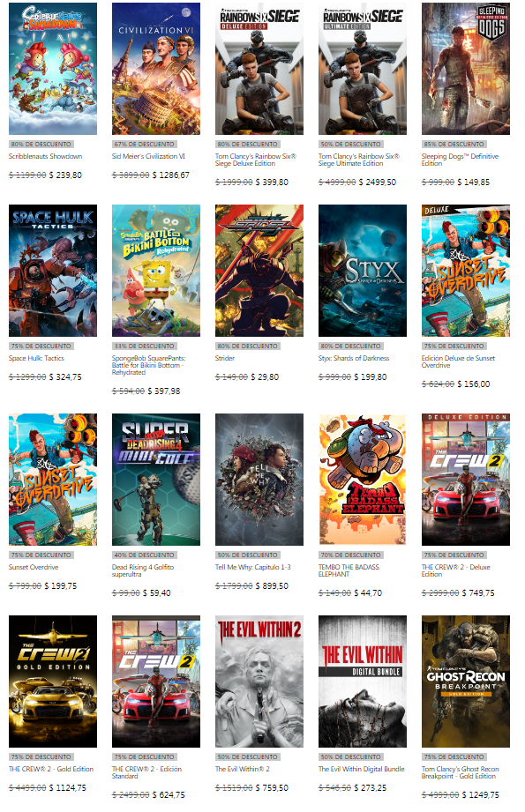
Task: Click the Sid Meier's Civilization VI title link
Action: 148,156
